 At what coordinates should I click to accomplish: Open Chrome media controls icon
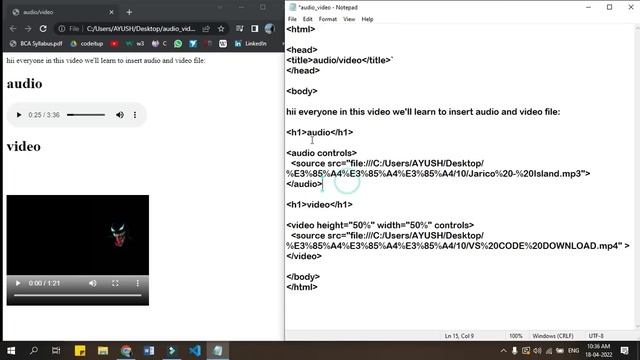point(240,29)
